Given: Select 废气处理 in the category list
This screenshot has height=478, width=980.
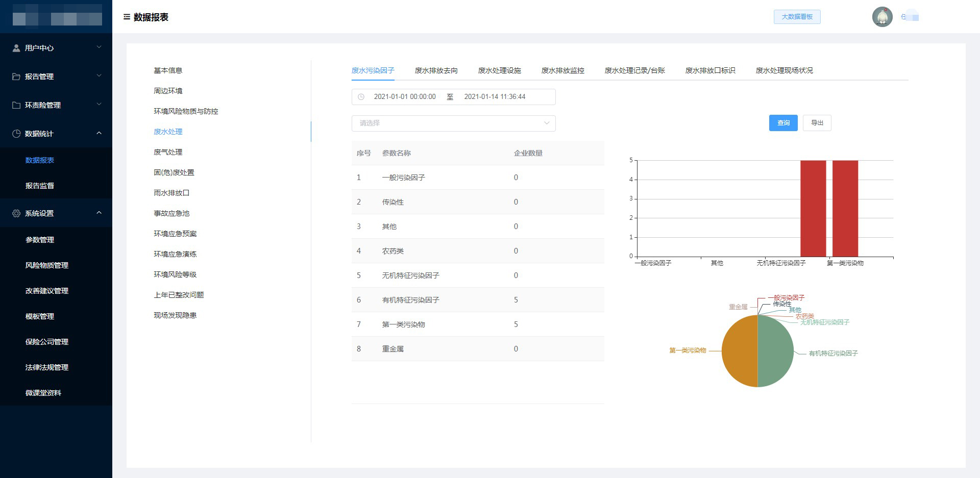Looking at the screenshot, I should [168, 152].
